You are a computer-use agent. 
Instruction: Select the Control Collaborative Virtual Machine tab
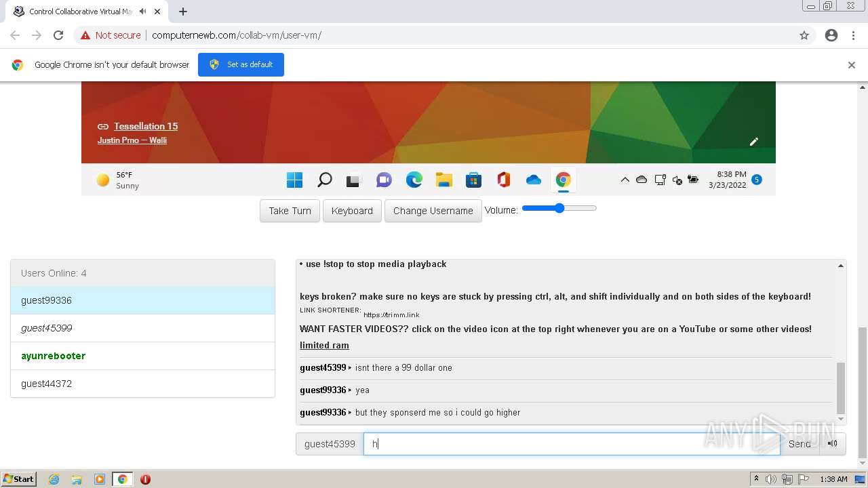tap(88, 12)
